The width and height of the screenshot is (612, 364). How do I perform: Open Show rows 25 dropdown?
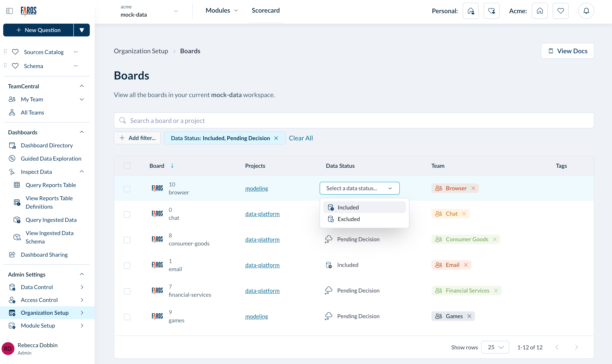[x=495, y=347]
